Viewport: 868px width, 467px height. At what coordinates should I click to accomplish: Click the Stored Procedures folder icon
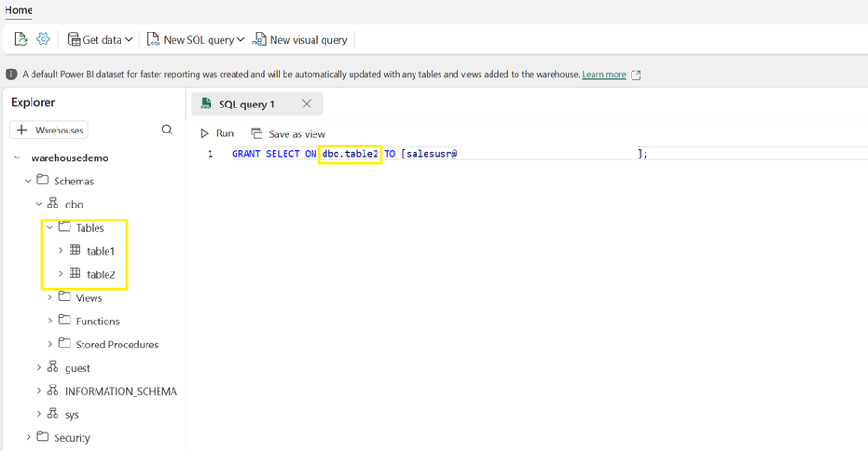click(x=65, y=344)
